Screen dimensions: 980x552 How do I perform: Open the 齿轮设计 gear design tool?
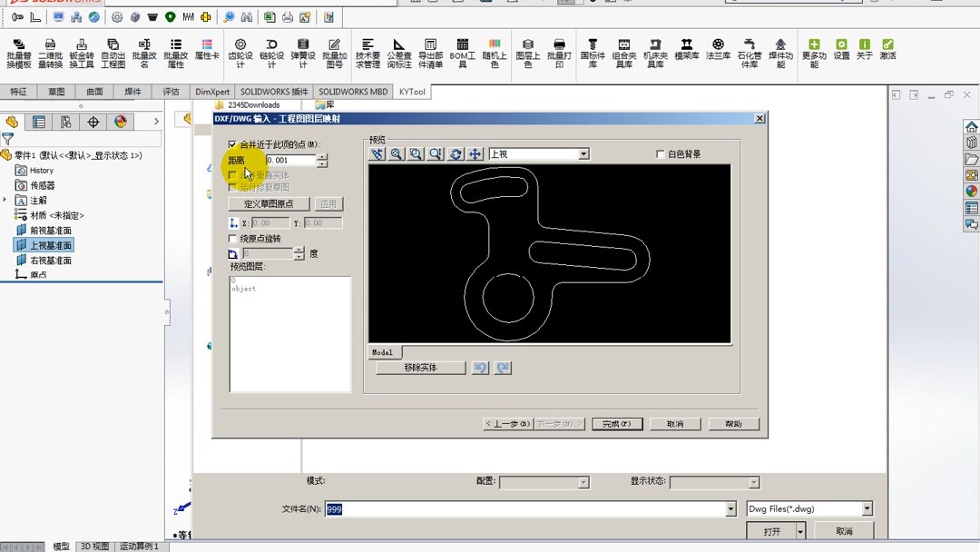[x=240, y=50]
